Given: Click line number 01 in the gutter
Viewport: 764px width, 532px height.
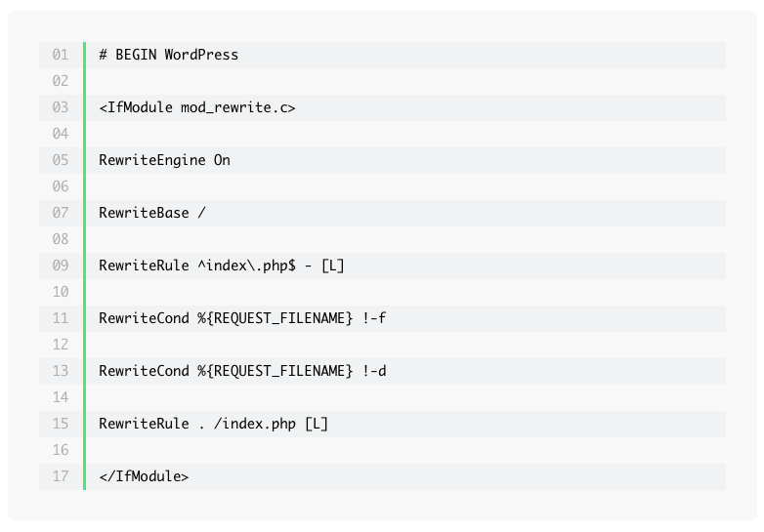Looking at the screenshot, I should pyautogui.click(x=61, y=55).
